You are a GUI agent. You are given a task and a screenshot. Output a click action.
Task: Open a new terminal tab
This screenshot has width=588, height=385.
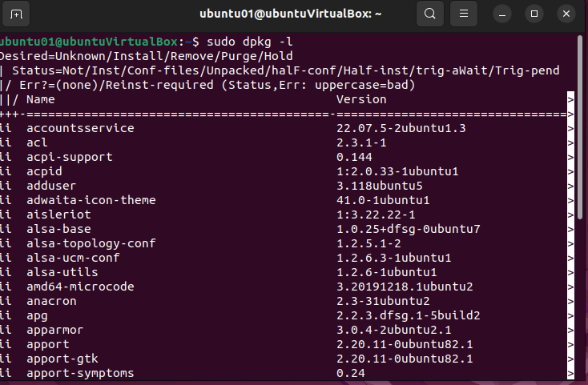(x=16, y=14)
